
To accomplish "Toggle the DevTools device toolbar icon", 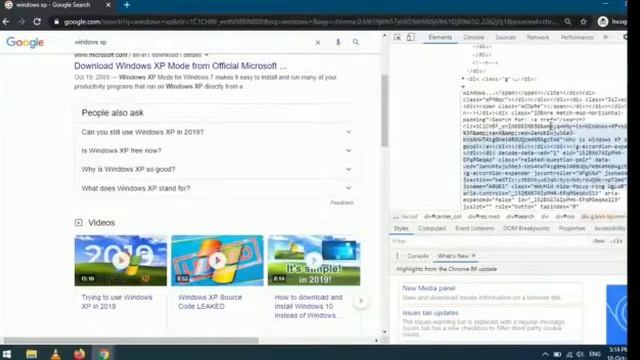I will 410,37.
